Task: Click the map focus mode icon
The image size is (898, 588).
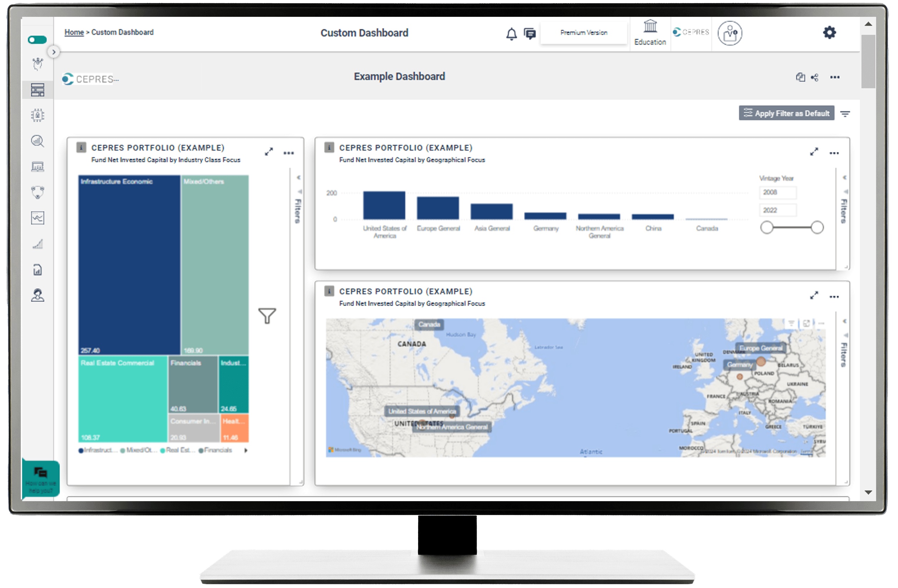Action: (x=807, y=323)
